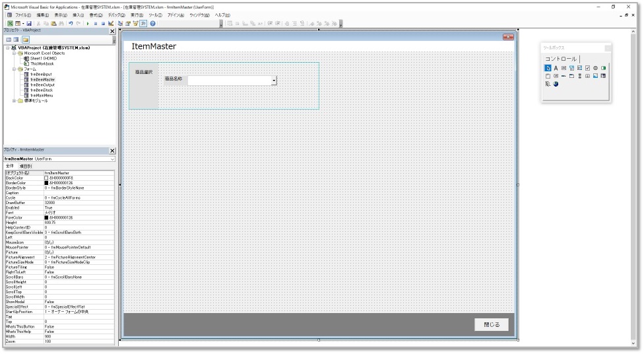644x354 pixels.
Task: Switch to the 項目別 tab in Properties
Action: click(26, 166)
